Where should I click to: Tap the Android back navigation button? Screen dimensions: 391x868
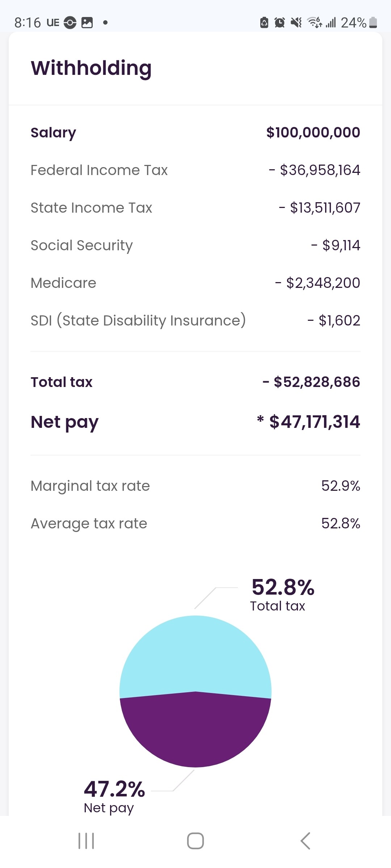coord(305,841)
